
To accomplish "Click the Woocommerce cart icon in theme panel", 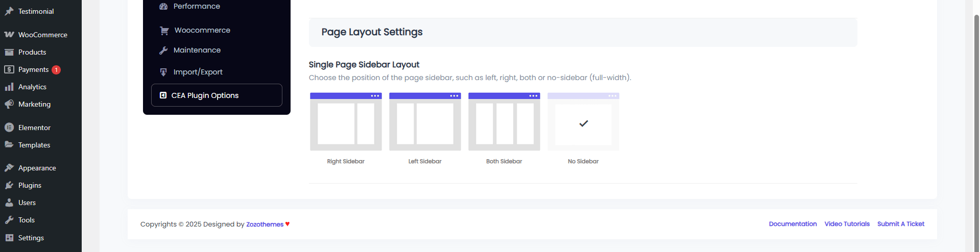I will click(x=164, y=31).
